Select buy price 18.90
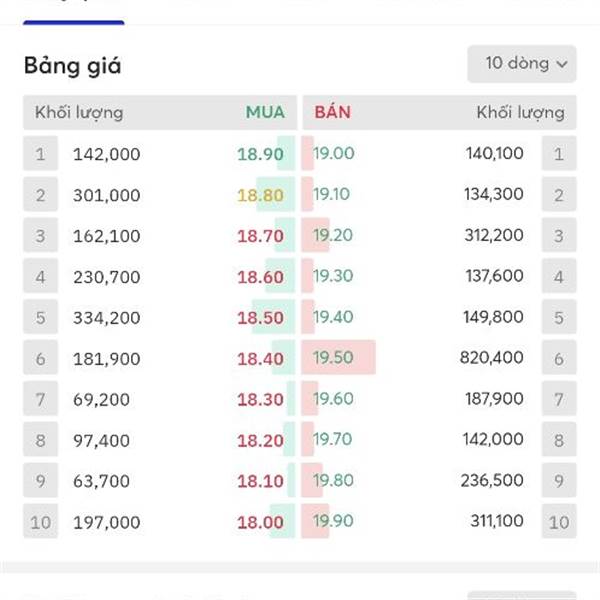600x600 pixels. click(260, 154)
